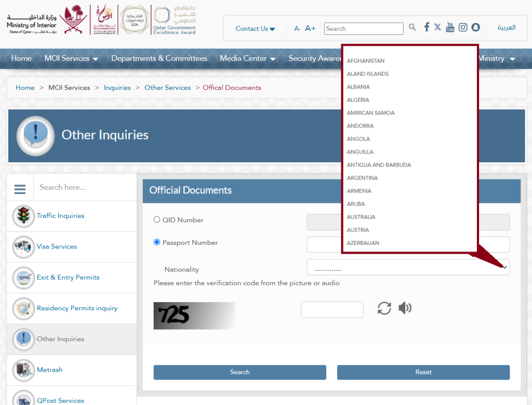This screenshot has height=405, width=532.
Task: Open the Instagram icon
Action: [x=463, y=27]
